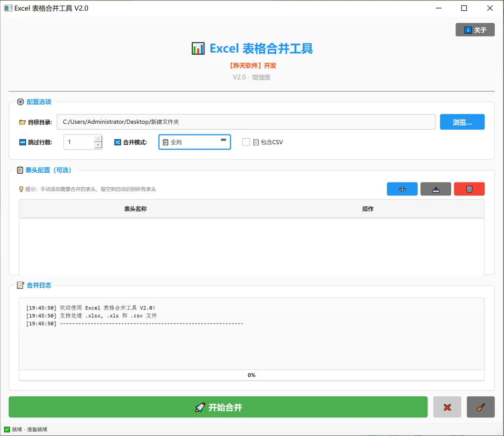
Task: Click the folder icon beside 目标目录
Action: pyautogui.click(x=22, y=122)
